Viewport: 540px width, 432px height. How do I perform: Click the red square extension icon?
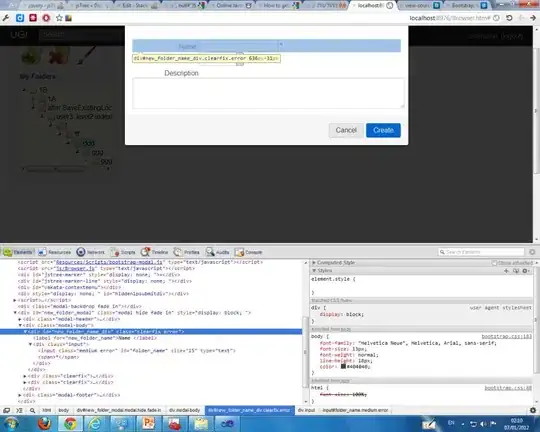pos(33,18)
